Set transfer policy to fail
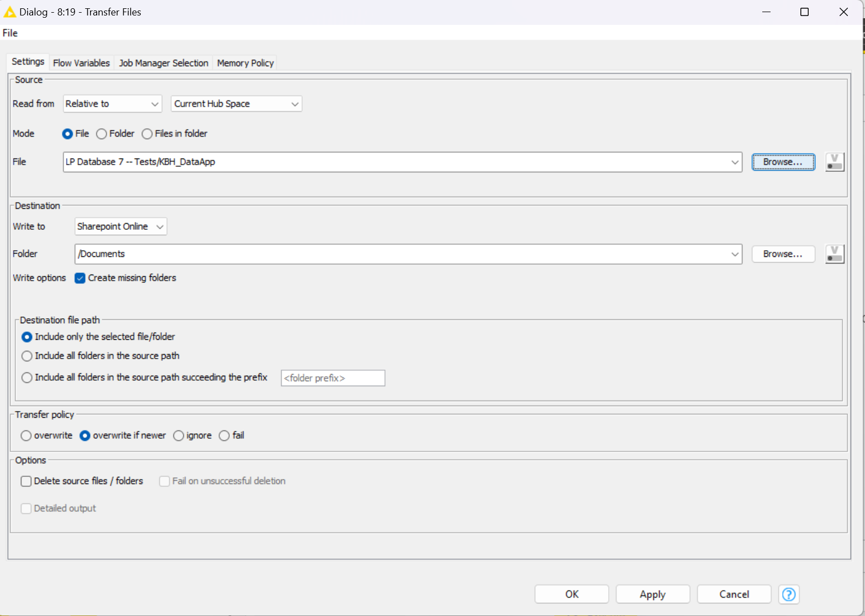The height and width of the screenshot is (616, 865). point(224,436)
